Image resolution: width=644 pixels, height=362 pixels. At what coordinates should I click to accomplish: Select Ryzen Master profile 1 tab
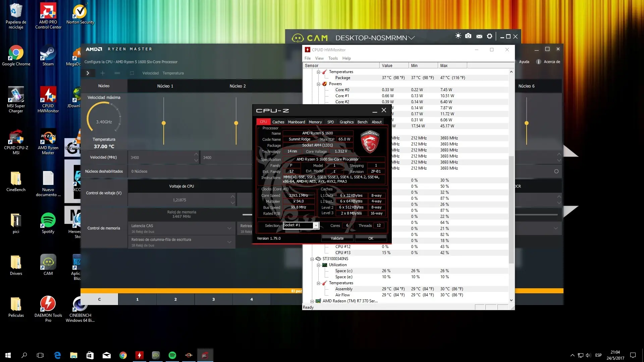coord(137,299)
